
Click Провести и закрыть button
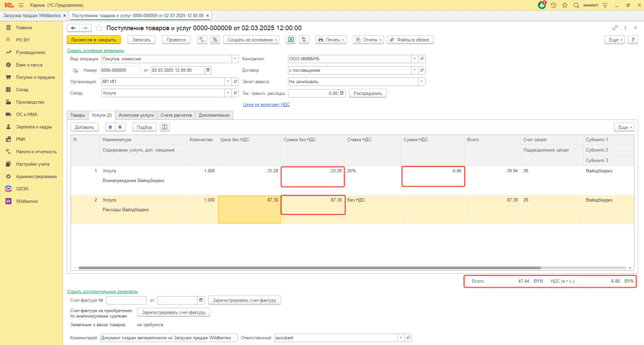94,40
